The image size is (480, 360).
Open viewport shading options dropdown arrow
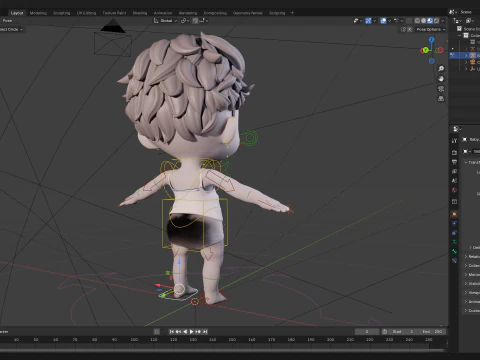pos(443,21)
